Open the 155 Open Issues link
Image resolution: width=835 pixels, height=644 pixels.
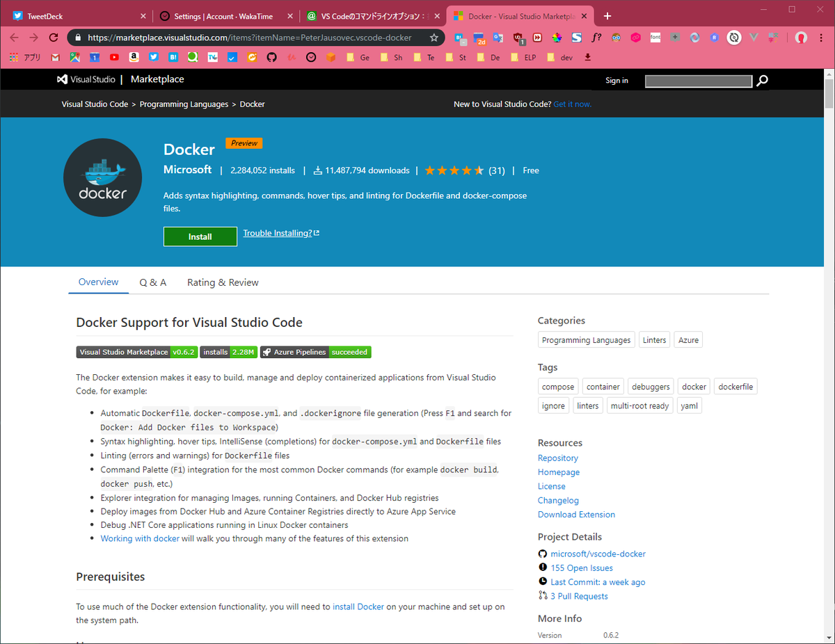582,568
